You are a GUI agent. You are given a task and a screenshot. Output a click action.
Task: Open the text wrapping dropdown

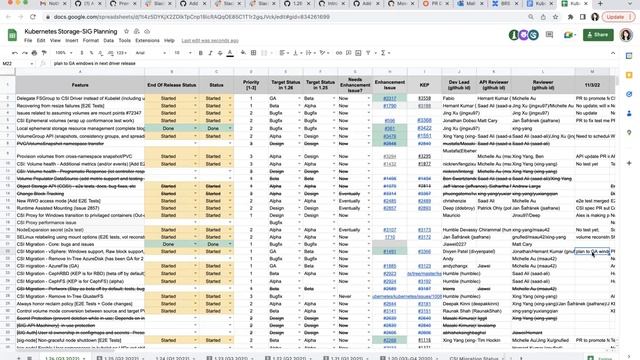click(x=310, y=53)
